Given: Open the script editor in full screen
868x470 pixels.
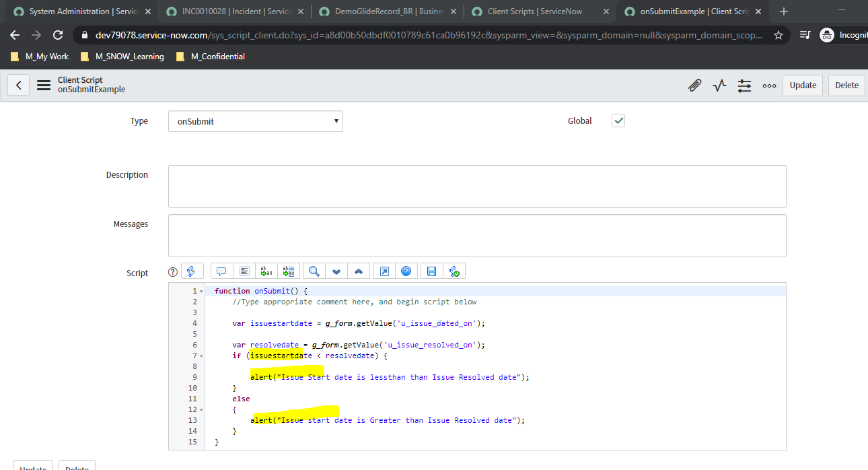Looking at the screenshot, I should [383, 271].
